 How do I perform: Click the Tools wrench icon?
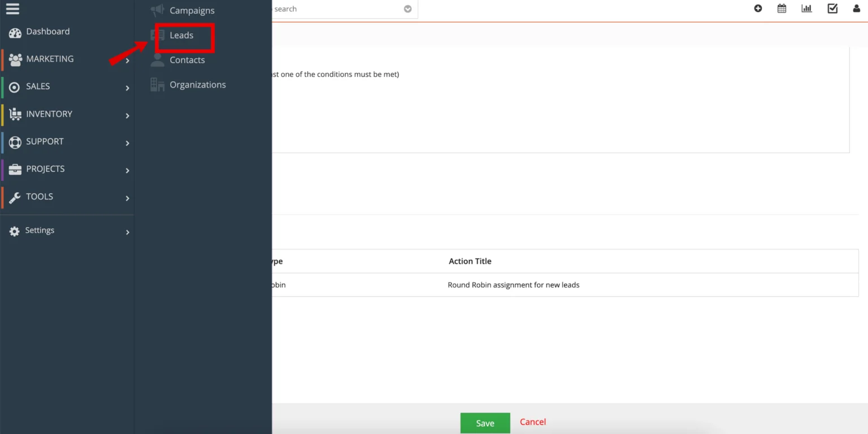(x=14, y=197)
